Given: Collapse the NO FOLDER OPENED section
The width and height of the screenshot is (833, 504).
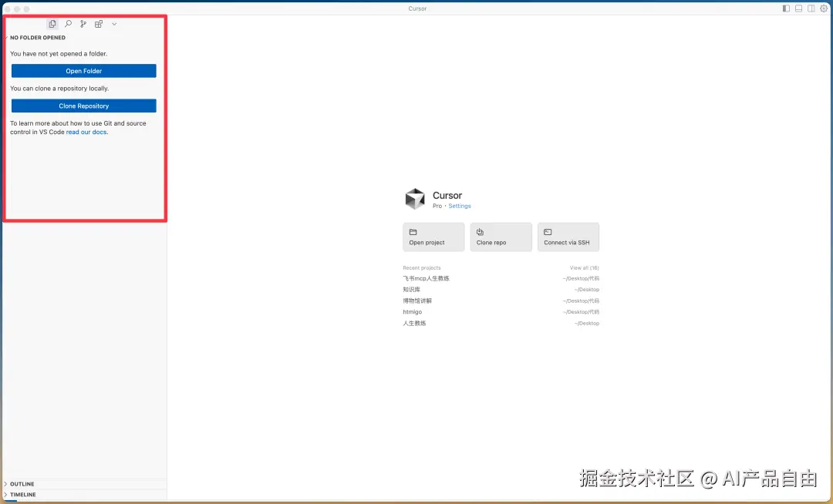Looking at the screenshot, I should [x=38, y=38].
